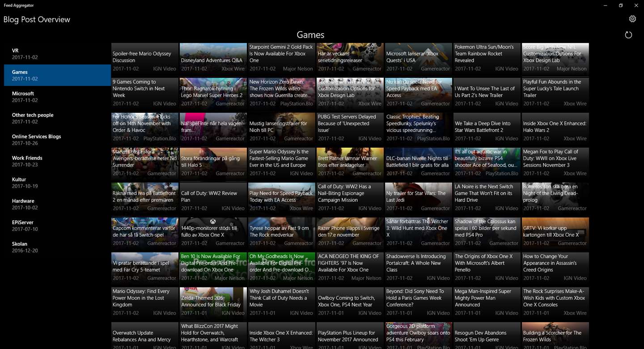Viewport: 644px width, 349px height.
Task: Open Tyrese hoppar av Fast 9 post
Action: [x=282, y=234]
